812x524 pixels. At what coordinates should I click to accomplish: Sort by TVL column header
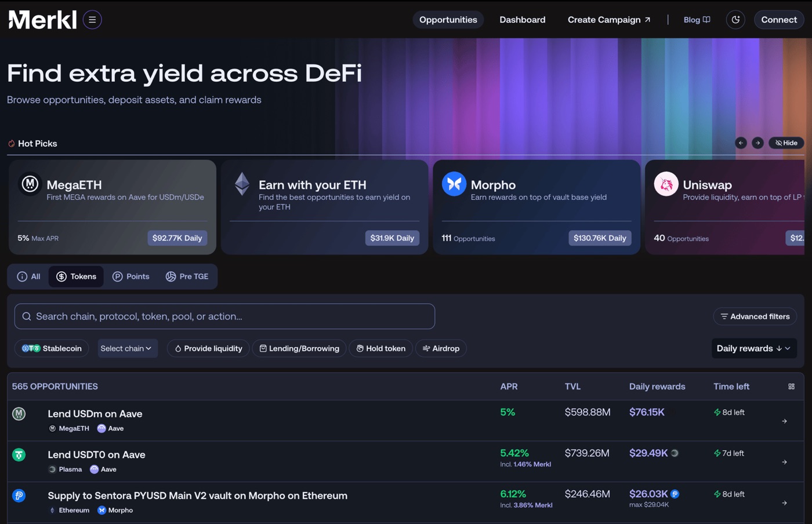tap(572, 387)
